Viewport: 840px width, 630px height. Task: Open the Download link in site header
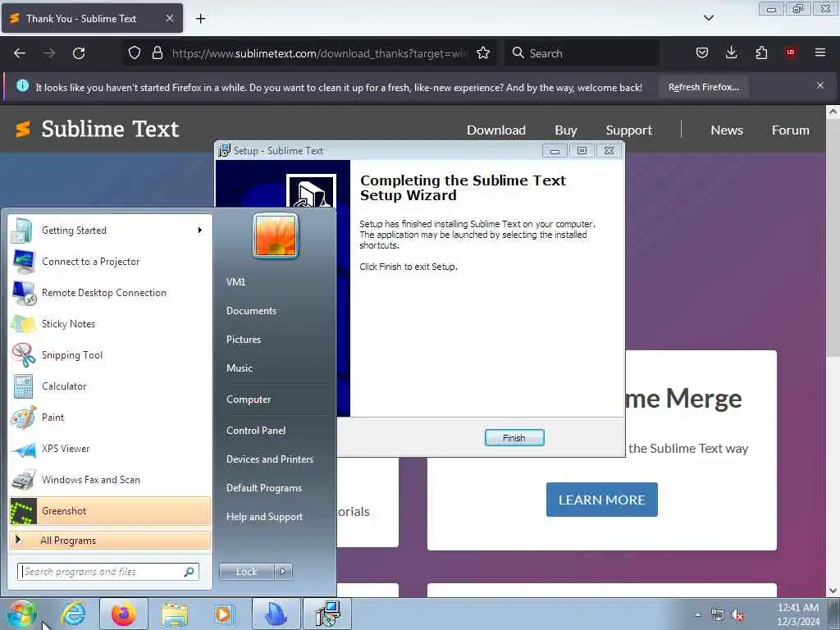pos(496,130)
